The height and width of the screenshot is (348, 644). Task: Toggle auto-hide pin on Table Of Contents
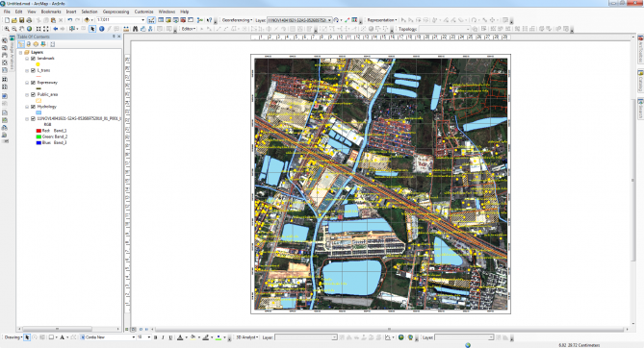[114, 37]
